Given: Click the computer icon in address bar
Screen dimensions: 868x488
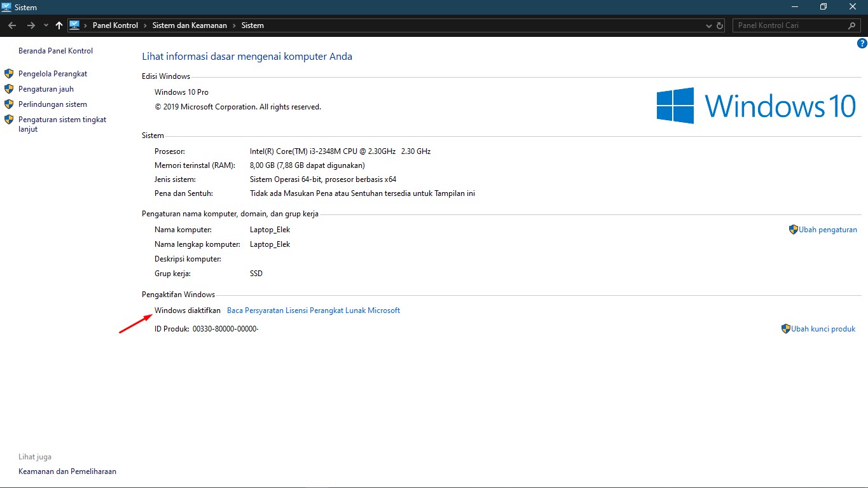Looking at the screenshot, I should pyautogui.click(x=74, y=25).
